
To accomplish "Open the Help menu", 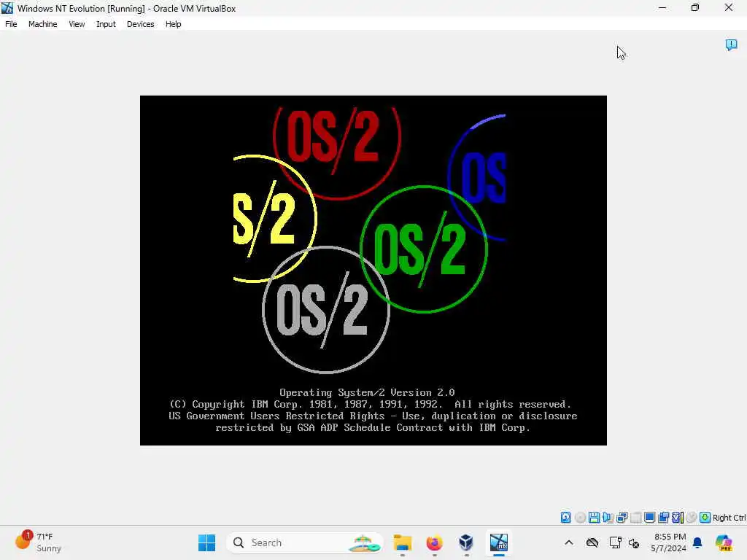I will click(173, 24).
